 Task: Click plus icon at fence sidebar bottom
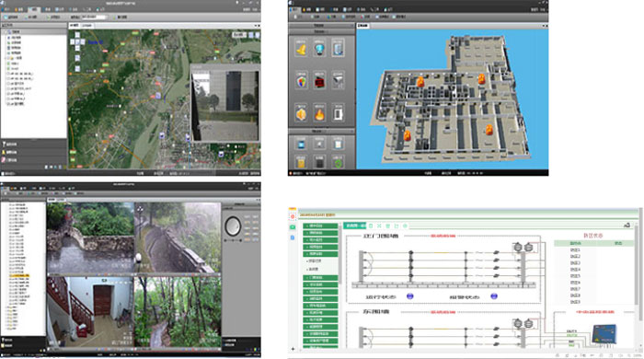293,349
